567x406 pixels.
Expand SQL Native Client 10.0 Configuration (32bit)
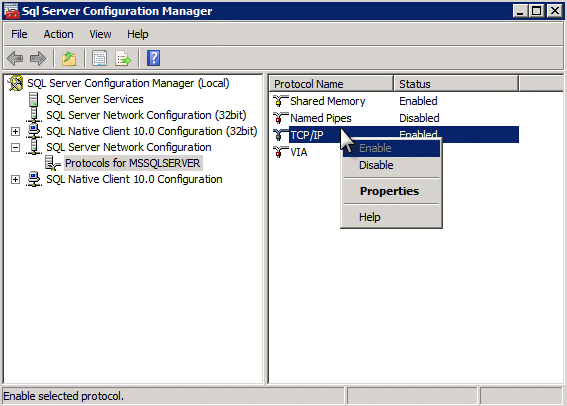(x=15, y=131)
